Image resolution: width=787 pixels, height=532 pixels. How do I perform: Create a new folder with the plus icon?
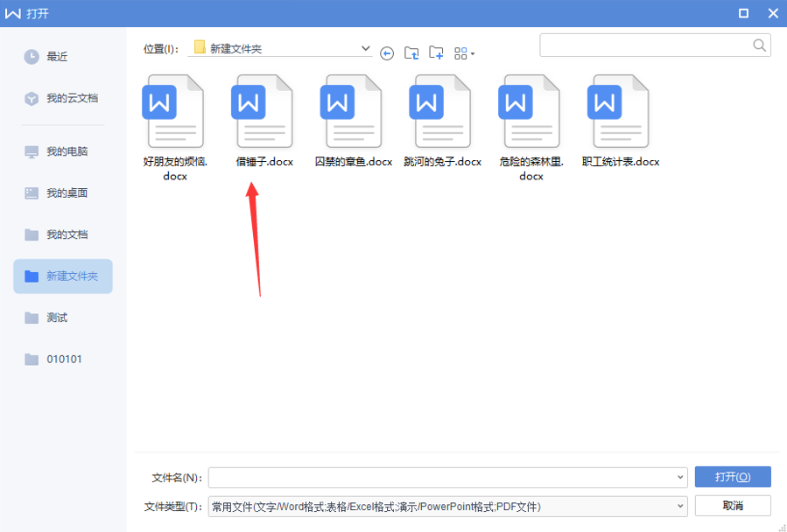(436, 53)
